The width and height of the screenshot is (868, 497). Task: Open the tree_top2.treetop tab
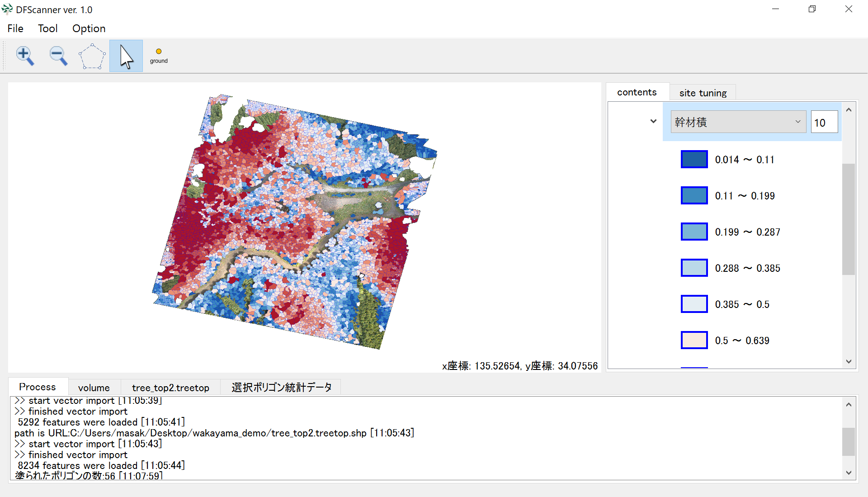[170, 388]
